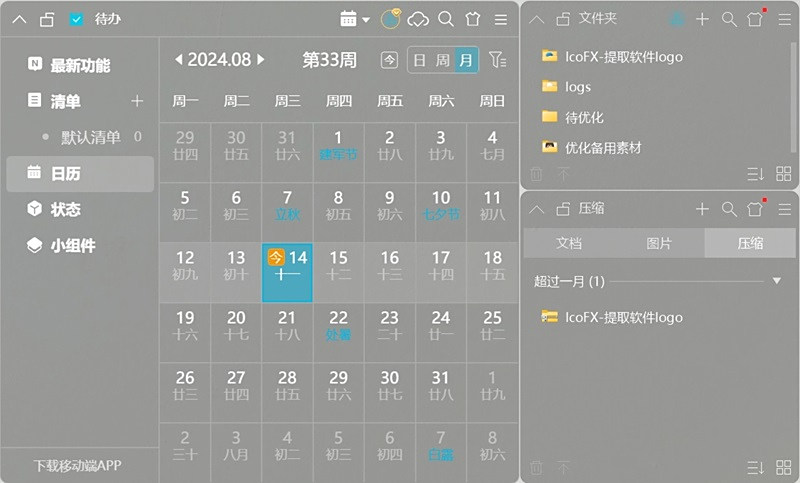Select August 31 date cell
Viewport: 800px width, 483px height.
(441, 392)
